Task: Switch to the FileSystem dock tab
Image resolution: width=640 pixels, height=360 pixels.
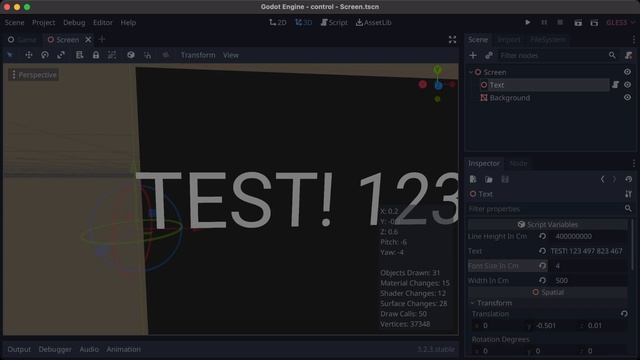Action: click(548, 40)
